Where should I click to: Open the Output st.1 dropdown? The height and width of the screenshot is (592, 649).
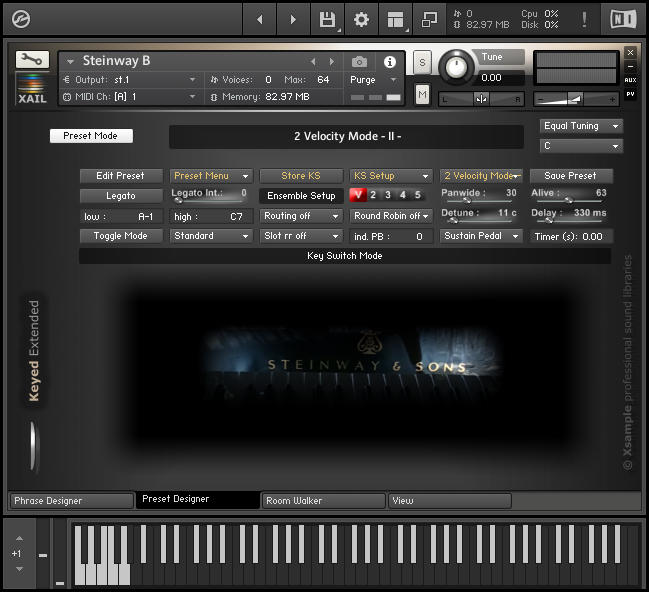pyautogui.click(x=130, y=79)
